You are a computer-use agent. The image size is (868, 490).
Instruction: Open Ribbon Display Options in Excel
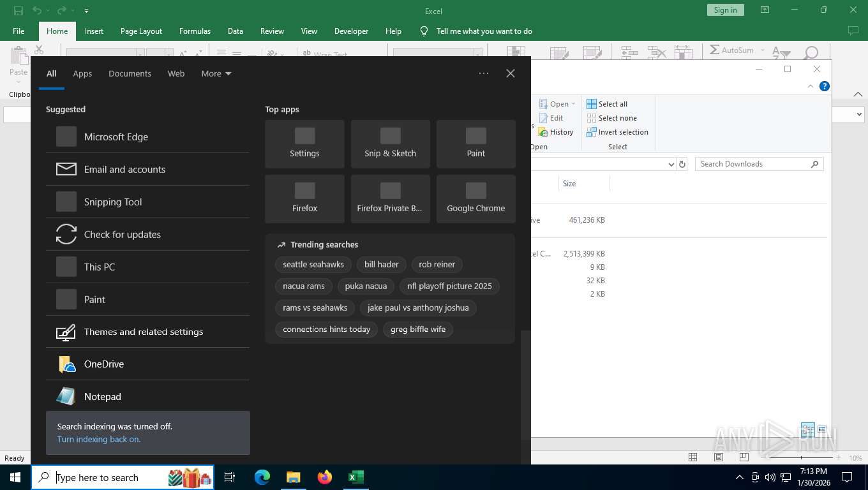click(x=765, y=10)
